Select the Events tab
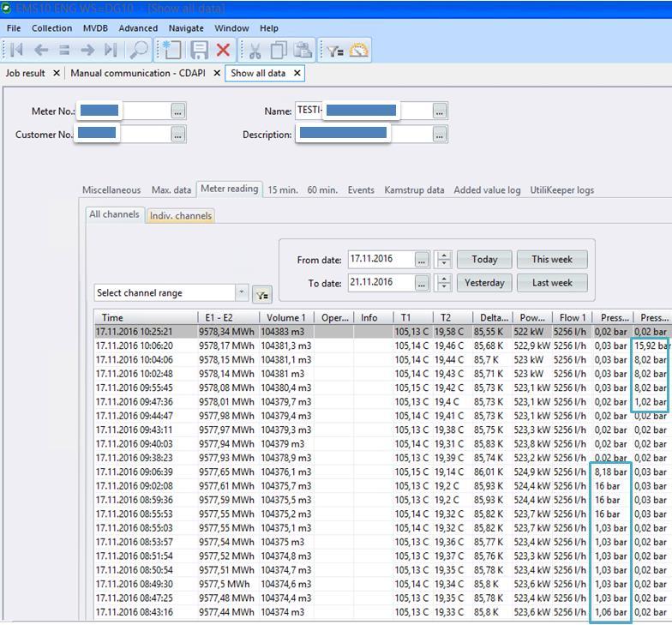The image size is (672, 625). click(x=361, y=190)
